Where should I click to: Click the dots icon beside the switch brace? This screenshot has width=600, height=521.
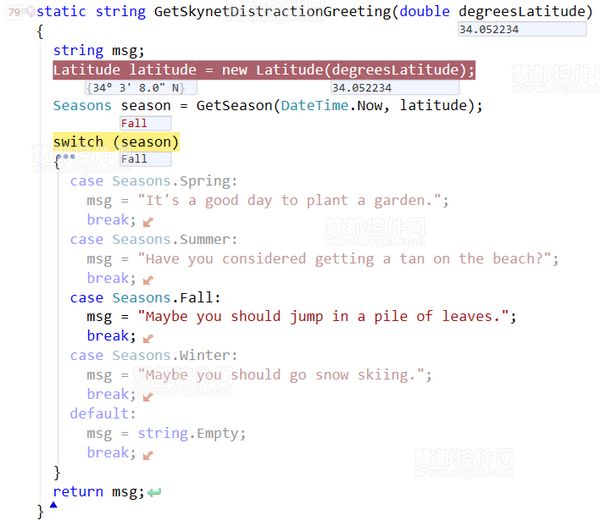pos(68,156)
